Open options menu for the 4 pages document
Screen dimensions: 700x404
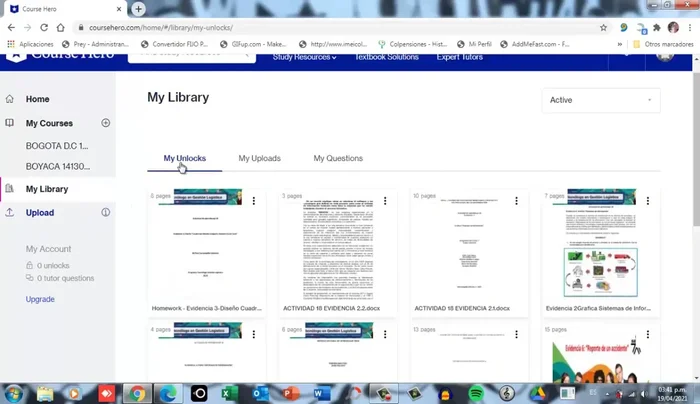254,334
